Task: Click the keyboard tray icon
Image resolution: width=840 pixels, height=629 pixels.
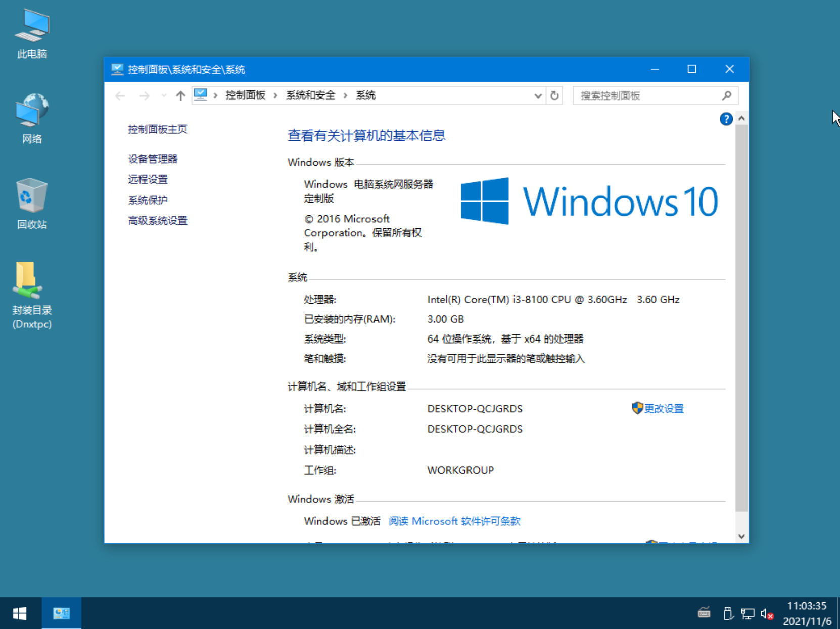Action: pyautogui.click(x=704, y=613)
